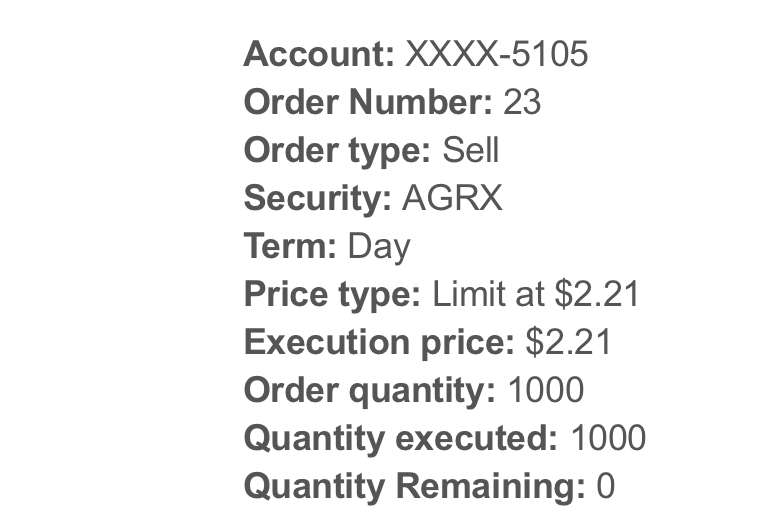Select the "Limit at $2.21" text

536,294
